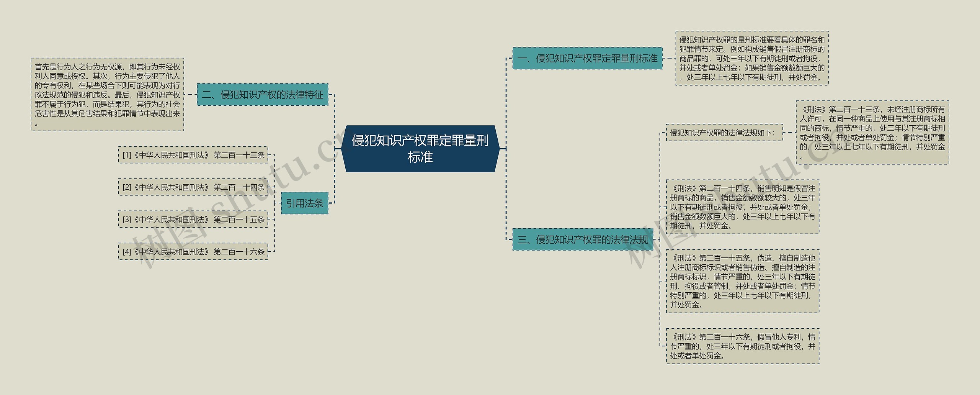This screenshot has height=395, width=980.
Task: Select the 《刑法》第二百一十五条 text box about 伪造、擅自制造
Action: point(742,281)
